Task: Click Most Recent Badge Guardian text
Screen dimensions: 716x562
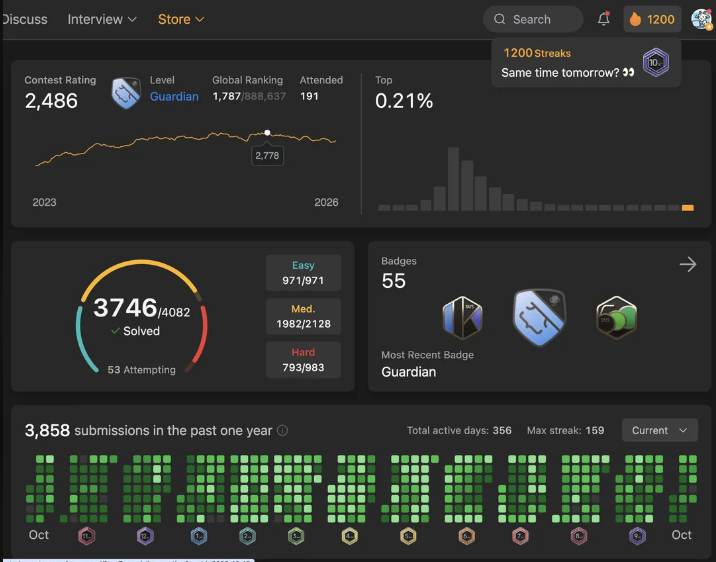Action: 408,372
